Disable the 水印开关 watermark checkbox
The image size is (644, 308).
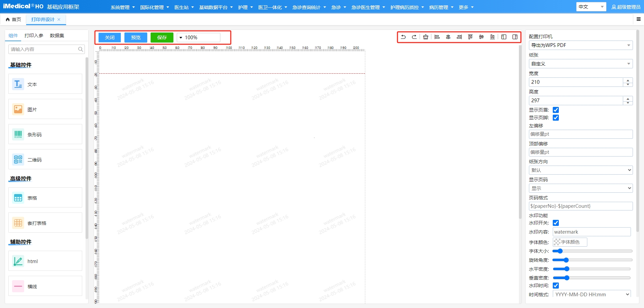pos(556,223)
